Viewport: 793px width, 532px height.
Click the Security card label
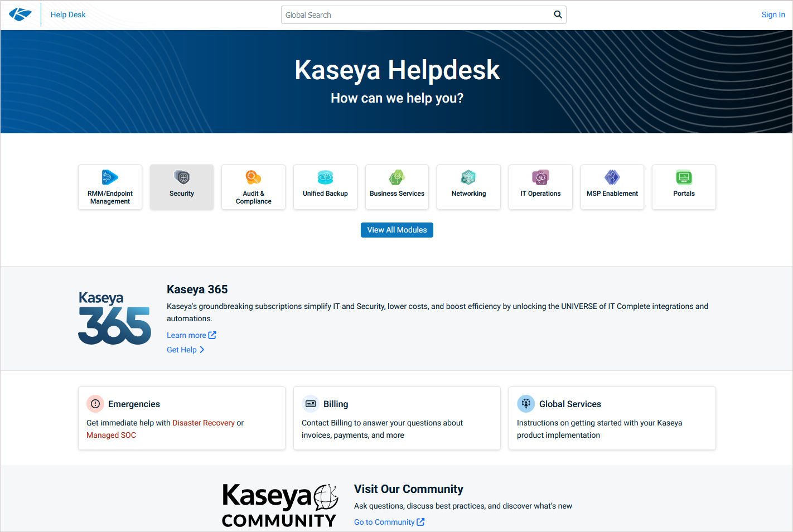pyautogui.click(x=182, y=194)
